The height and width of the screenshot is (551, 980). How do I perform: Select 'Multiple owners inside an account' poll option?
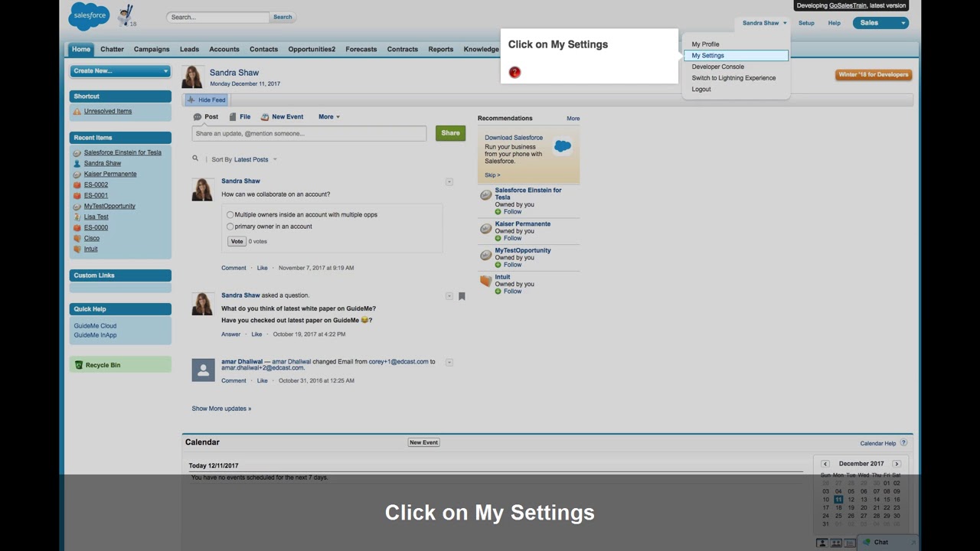(230, 215)
